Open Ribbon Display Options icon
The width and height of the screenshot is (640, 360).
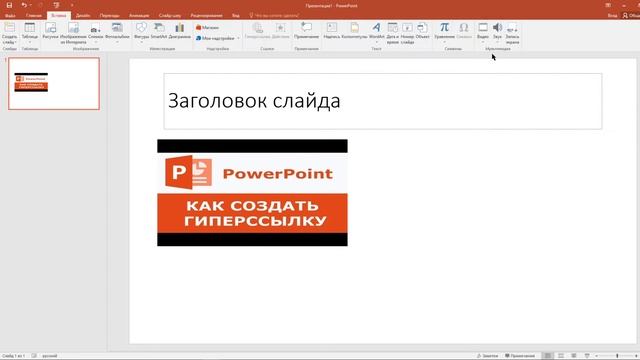pyautogui.click(x=608, y=5)
